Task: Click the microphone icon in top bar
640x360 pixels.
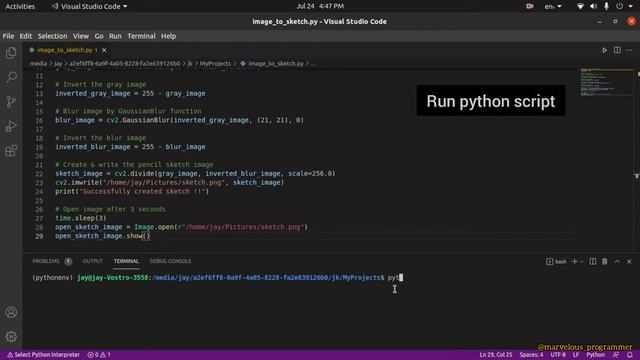Action: (607, 7)
